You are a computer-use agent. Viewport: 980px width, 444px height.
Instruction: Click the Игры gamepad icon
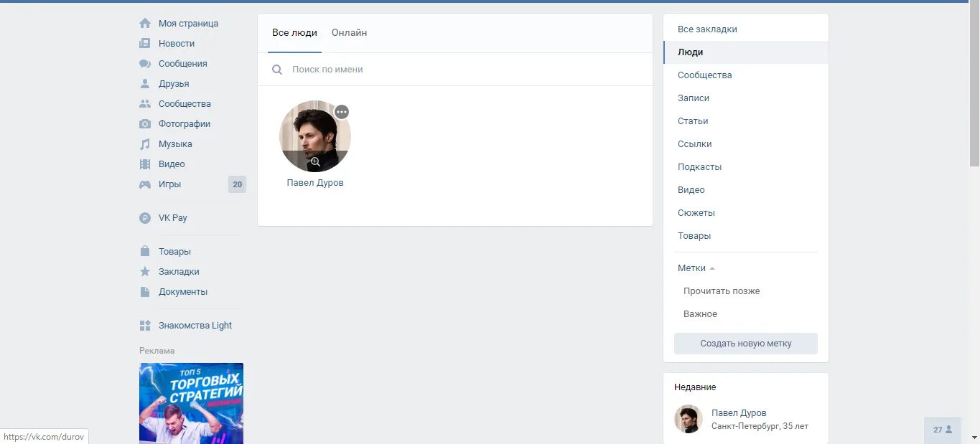click(145, 184)
